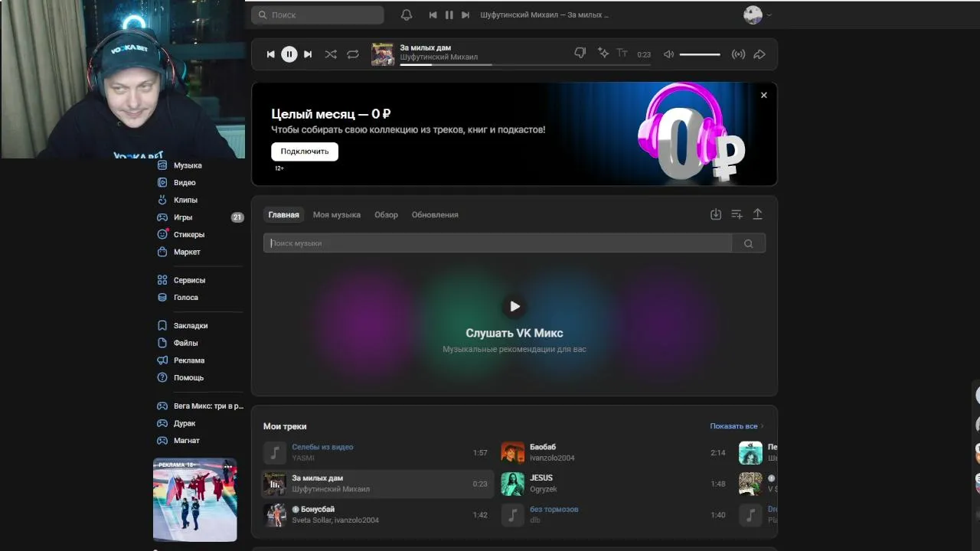Switch to the Обновления tab
Viewport: 980px width, 551px height.
point(435,215)
